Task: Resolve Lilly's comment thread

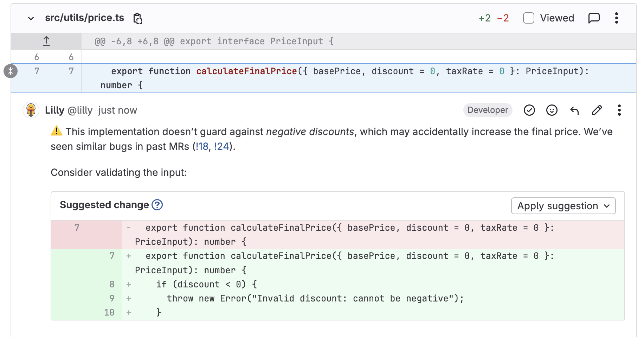Action: point(529,110)
